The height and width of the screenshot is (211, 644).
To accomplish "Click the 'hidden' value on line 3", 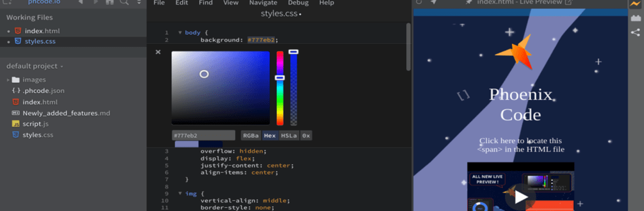I will tap(251, 151).
